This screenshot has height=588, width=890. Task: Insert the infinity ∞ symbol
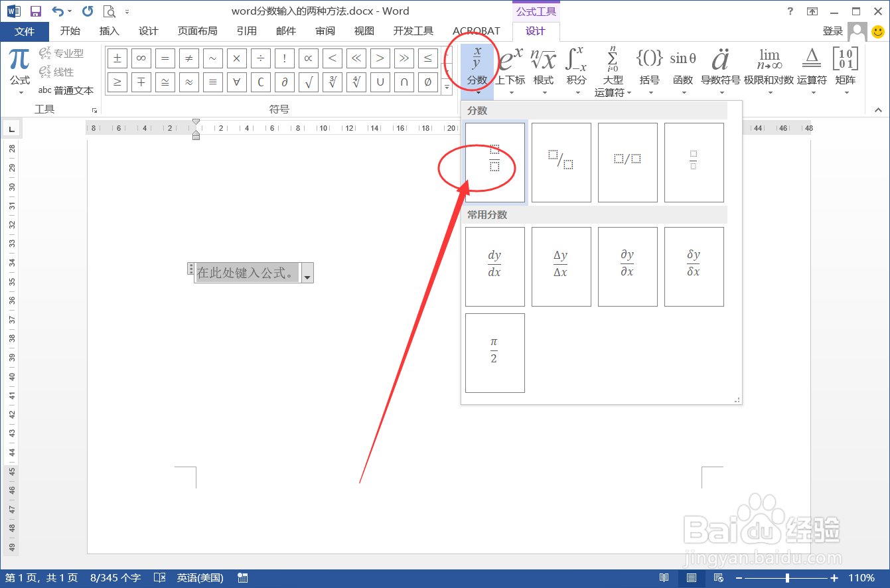click(141, 58)
